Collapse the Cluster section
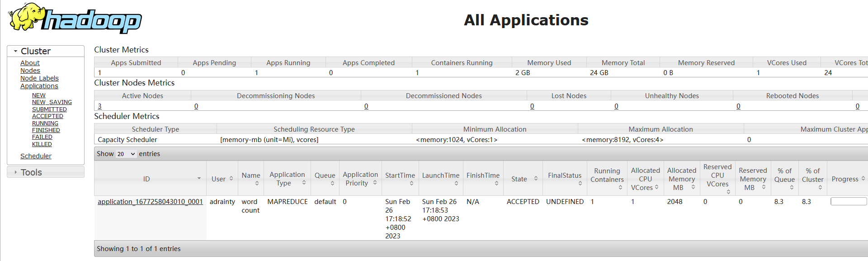Viewport: 868px width, 261px height. tap(46, 51)
